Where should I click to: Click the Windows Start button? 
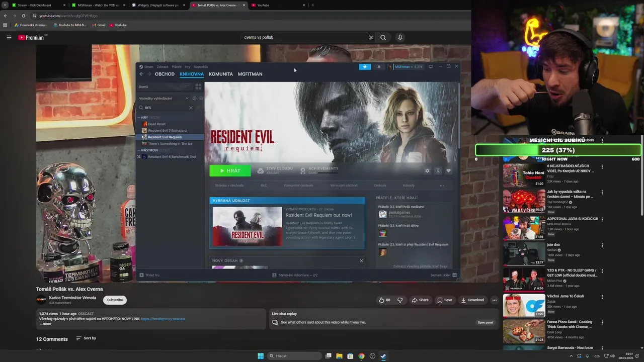click(x=261, y=356)
